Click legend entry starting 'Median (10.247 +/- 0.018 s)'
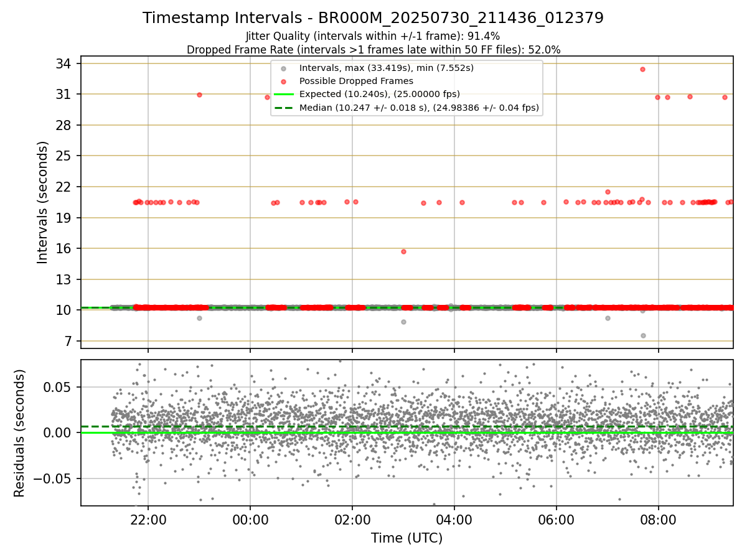The height and width of the screenshot is (560, 747). (419, 108)
